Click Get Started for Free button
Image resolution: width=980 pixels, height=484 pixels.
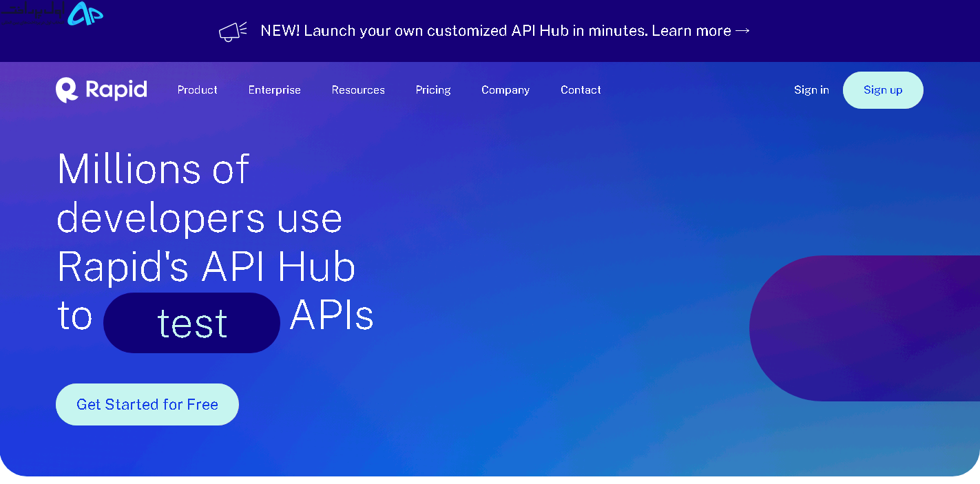[x=147, y=405]
